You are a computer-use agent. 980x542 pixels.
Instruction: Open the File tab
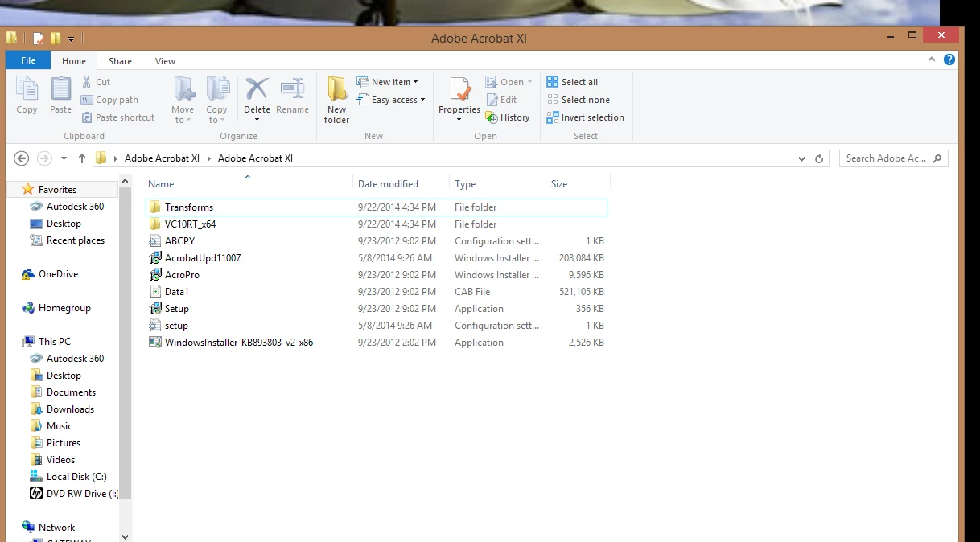(x=28, y=60)
